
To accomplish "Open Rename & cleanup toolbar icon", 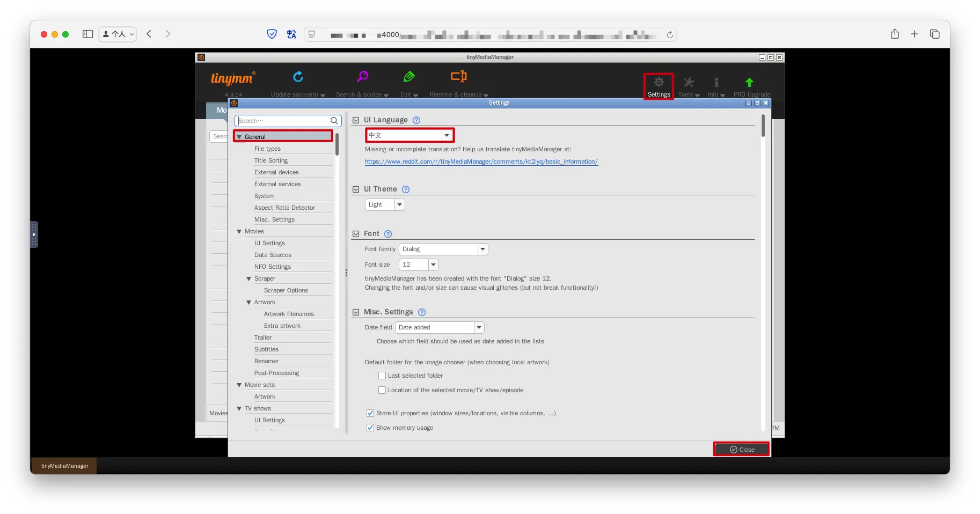I will (x=458, y=77).
